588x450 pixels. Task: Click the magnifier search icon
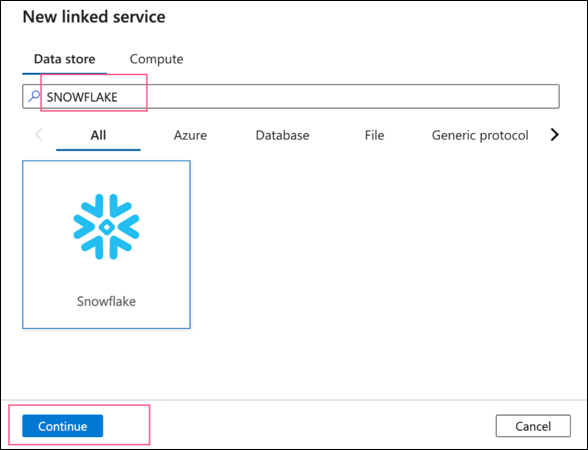point(34,96)
